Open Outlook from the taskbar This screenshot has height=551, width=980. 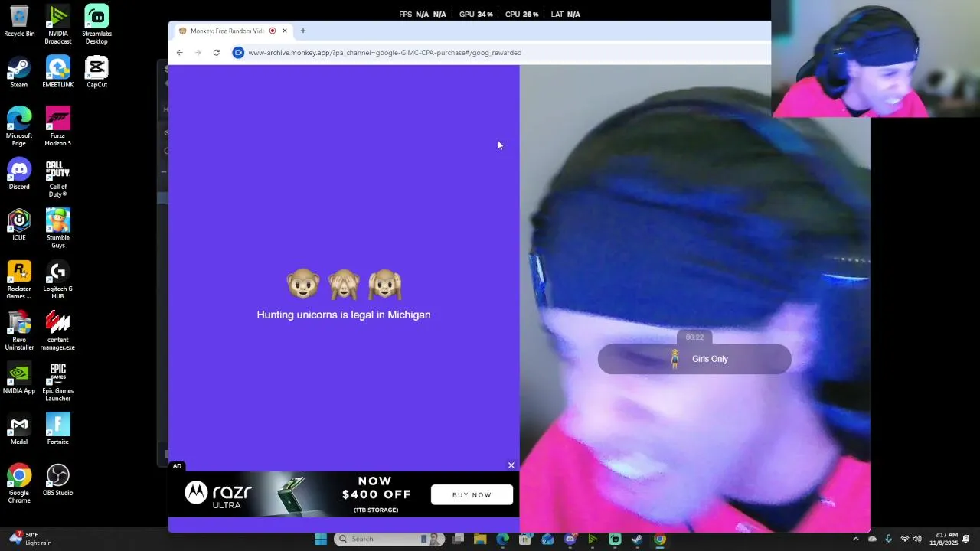[547, 539]
